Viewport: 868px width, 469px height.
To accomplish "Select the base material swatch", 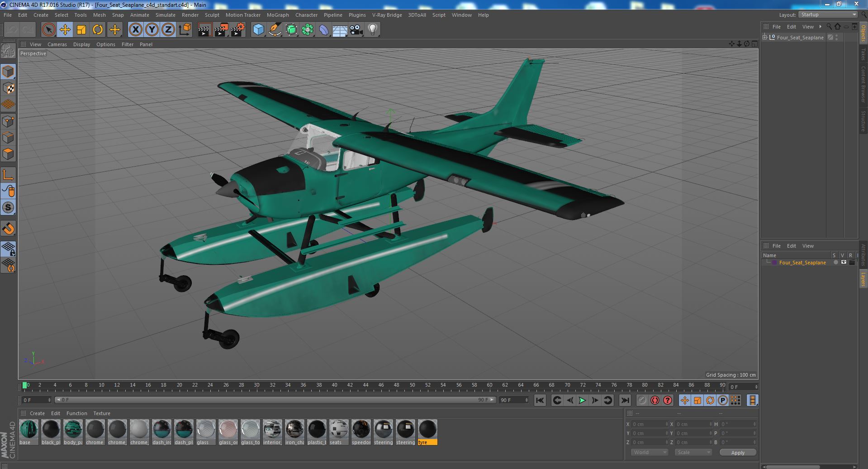I will click(x=28, y=429).
